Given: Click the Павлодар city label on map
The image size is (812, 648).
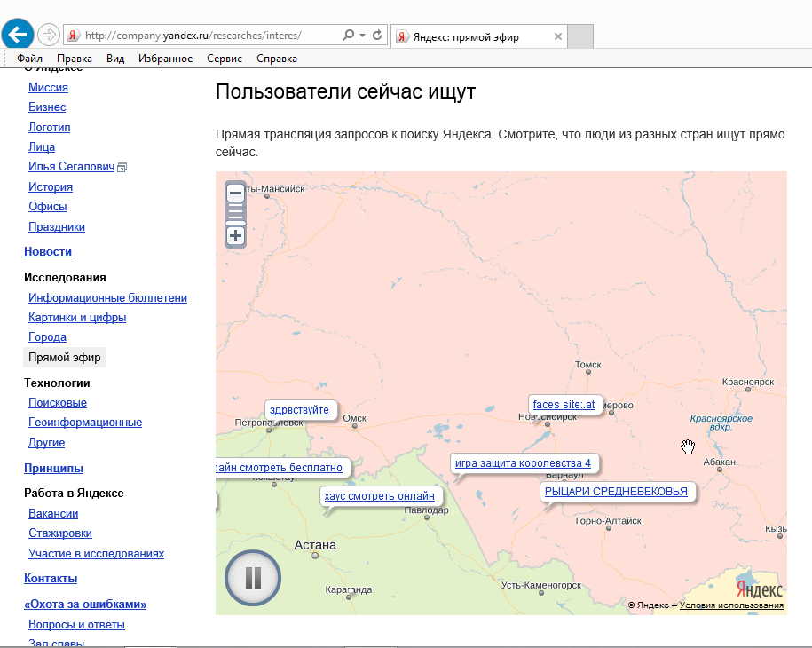Looking at the screenshot, I should (x=426, y=510).
